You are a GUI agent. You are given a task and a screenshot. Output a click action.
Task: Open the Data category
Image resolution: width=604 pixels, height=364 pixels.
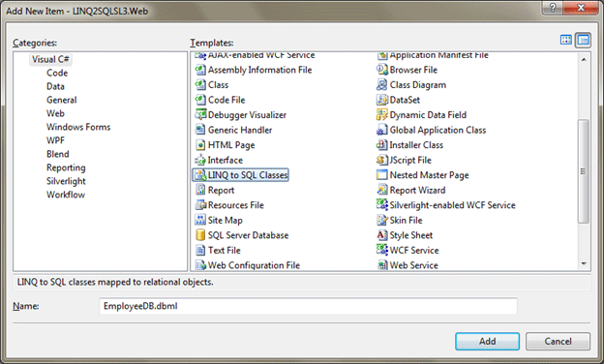55,86
